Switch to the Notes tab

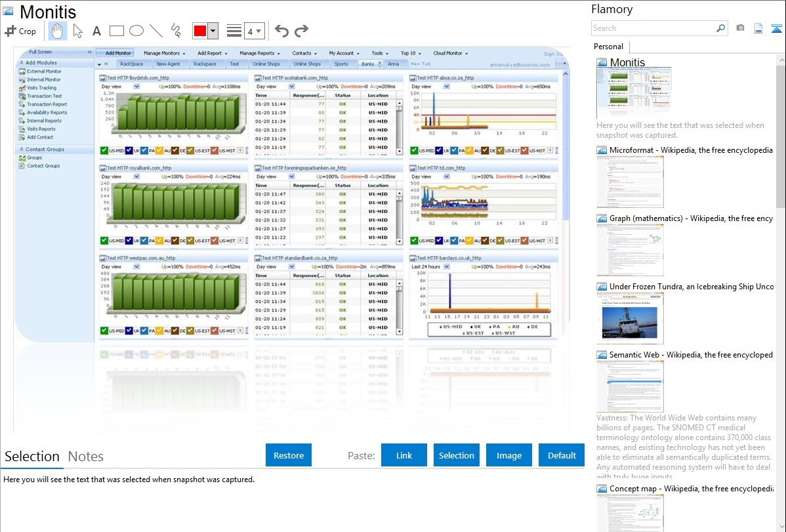(86, 457)
